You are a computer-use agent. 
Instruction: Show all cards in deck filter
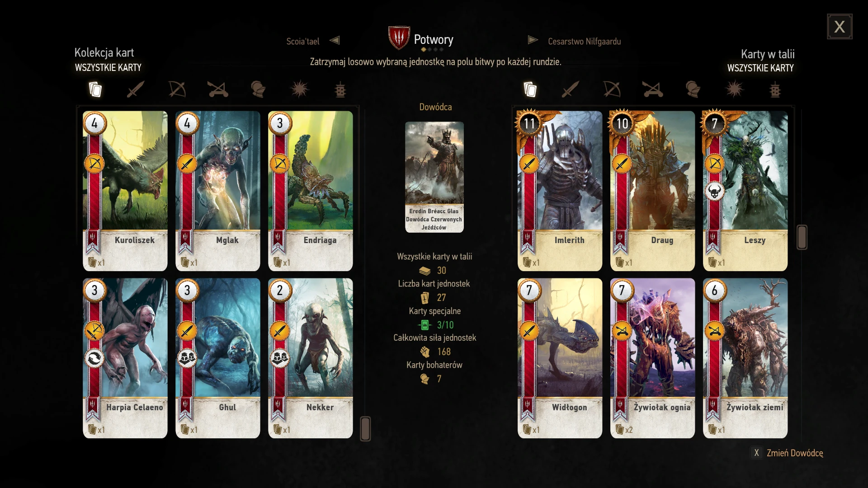[530, 89]
